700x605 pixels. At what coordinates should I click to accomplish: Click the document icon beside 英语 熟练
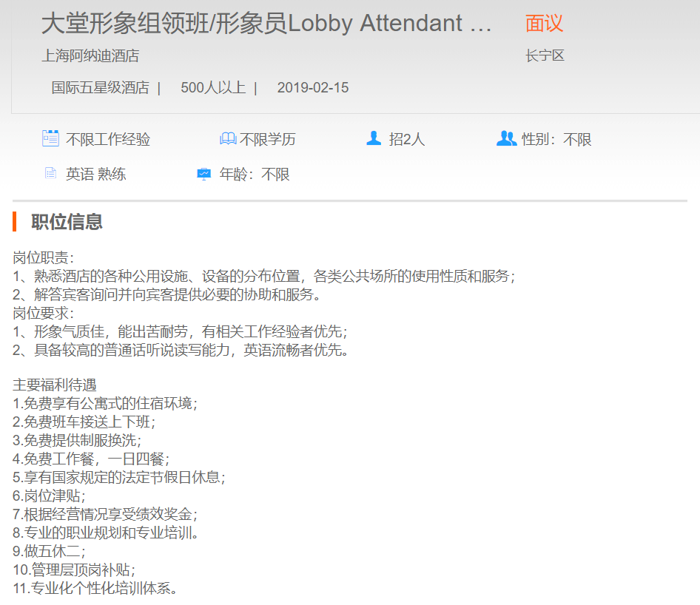pyautogui.click(x=50, y=174)
